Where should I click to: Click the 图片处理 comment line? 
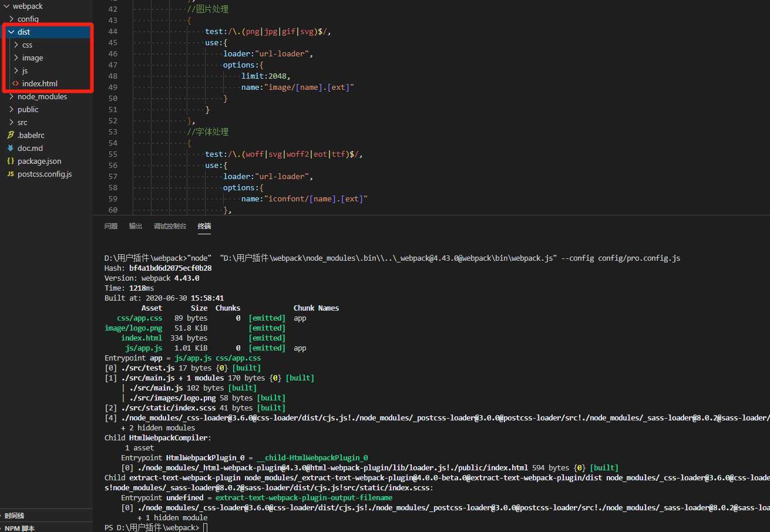pos(208,9)
